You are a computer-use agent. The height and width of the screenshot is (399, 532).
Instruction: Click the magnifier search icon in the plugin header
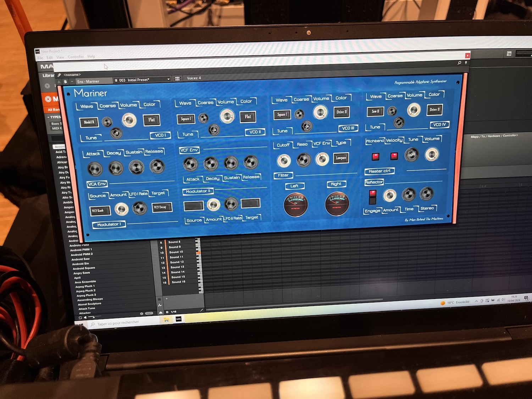pos(459,63)
